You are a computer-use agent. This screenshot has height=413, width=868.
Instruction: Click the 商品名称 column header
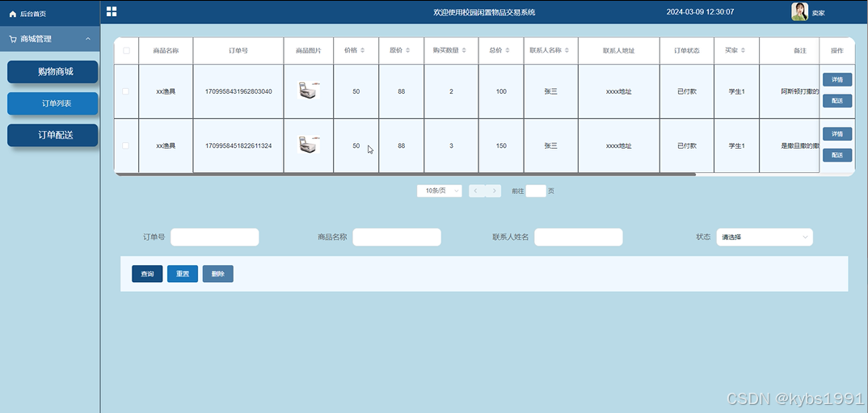pyautogui.click(x=166, y=50)
